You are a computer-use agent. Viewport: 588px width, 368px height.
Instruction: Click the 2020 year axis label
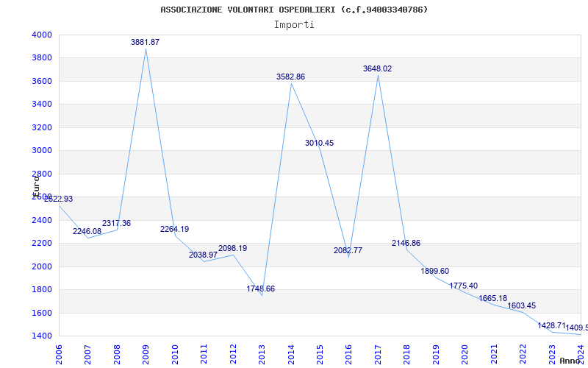click(465, 355)
